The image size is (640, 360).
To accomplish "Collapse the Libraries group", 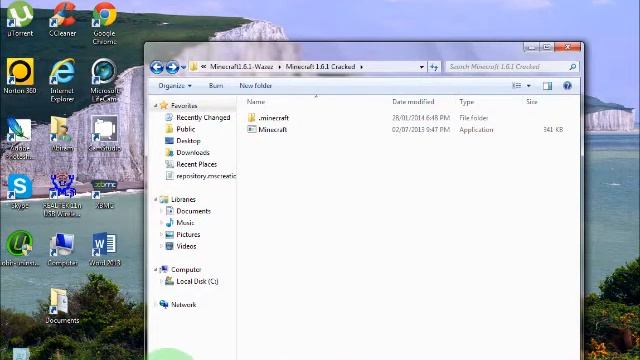I will point(156,200).
